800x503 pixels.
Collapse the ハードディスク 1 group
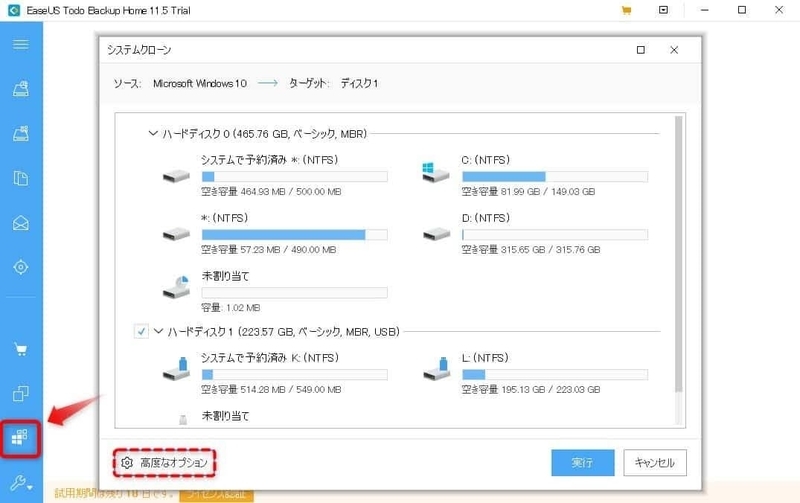(158, 330)
